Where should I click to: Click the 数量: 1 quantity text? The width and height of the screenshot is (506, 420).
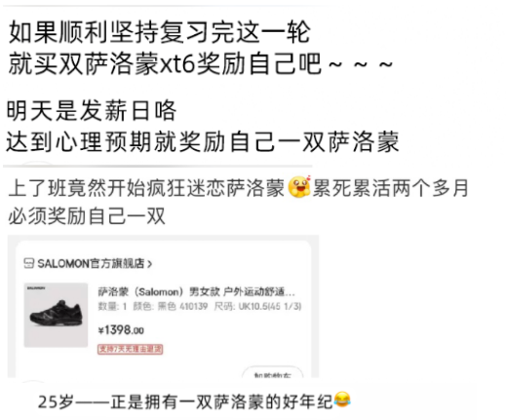[112, 306]
